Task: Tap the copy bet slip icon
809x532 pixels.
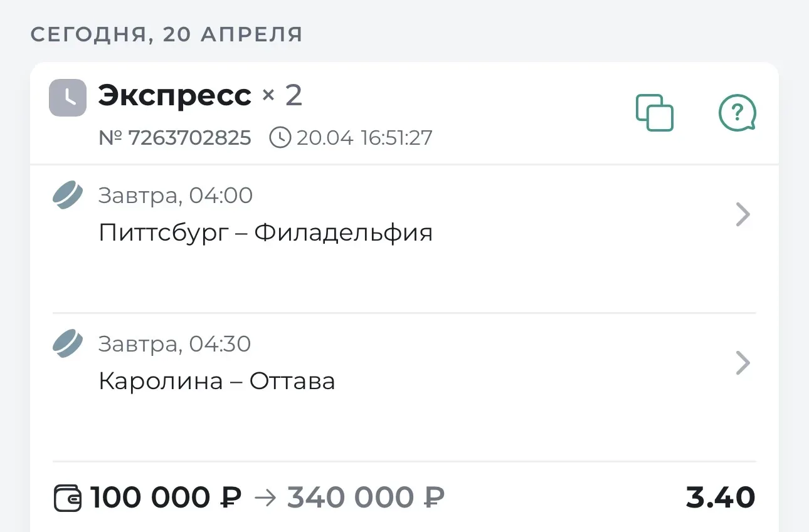Action: (x=655, y=113)
